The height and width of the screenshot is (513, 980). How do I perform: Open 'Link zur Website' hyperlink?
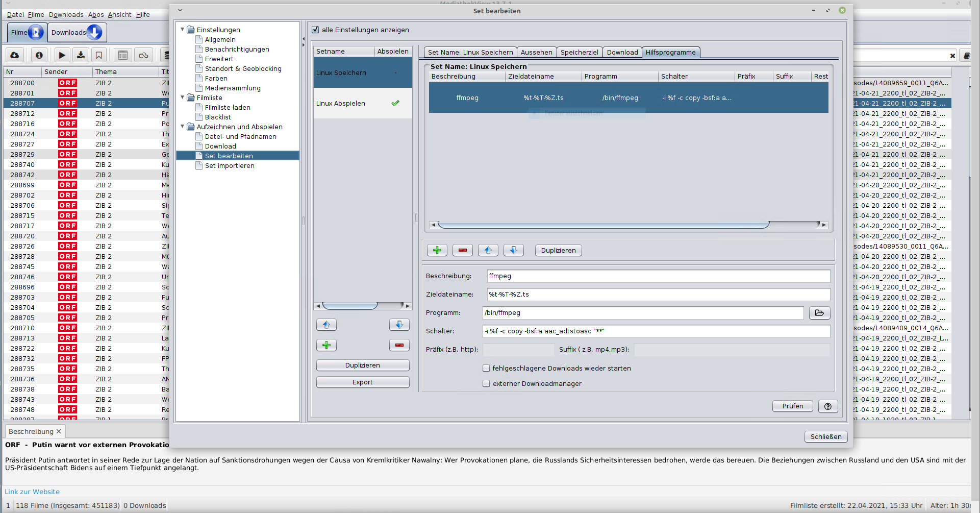coord(32,492)
